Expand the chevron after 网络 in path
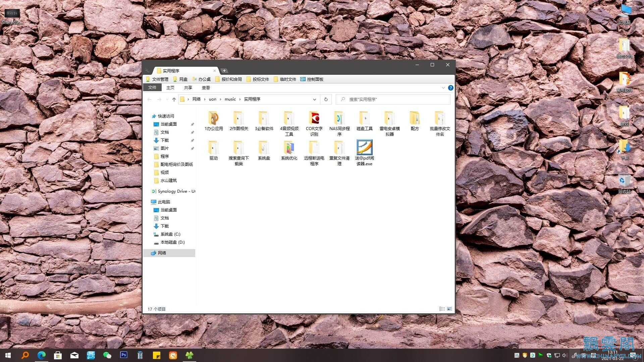644x362 pixels. tap(205, 99)
